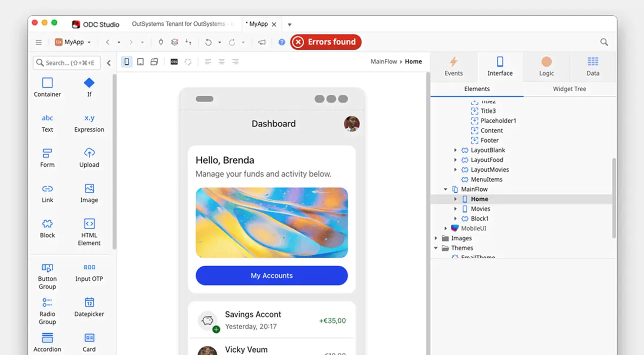Switch preview to landscape orientation

point(154,61)
